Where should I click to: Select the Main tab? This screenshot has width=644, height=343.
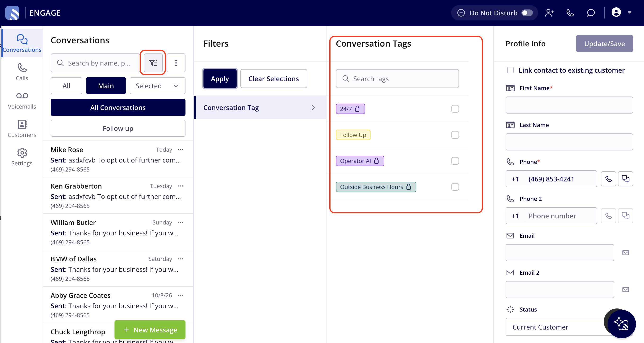(106, 86)
